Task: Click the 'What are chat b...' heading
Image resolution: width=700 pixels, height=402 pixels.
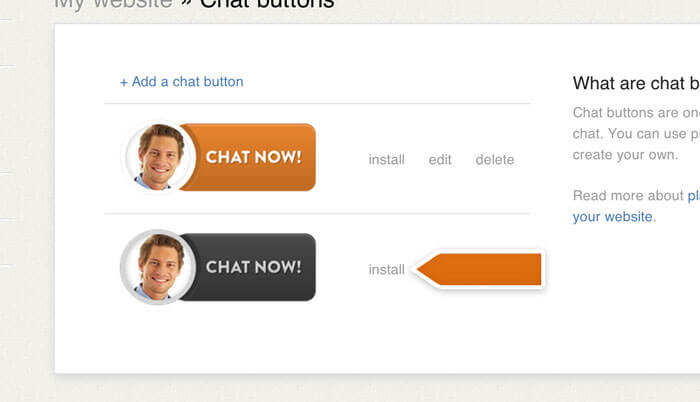Action: pyautogui.click(x=636, y=83)
